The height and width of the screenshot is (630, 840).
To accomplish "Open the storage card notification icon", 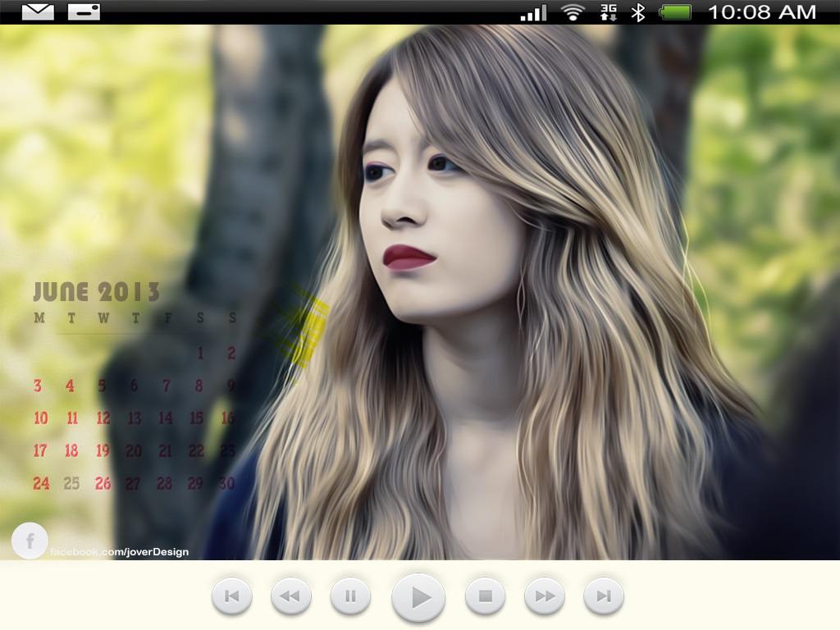I will coord(84,11).
